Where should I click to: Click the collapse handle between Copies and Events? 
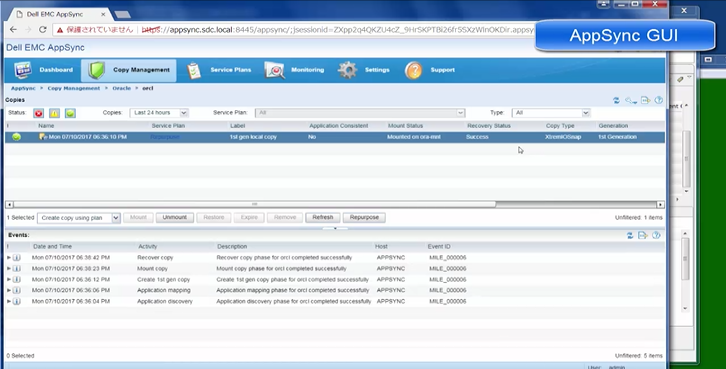335,228
